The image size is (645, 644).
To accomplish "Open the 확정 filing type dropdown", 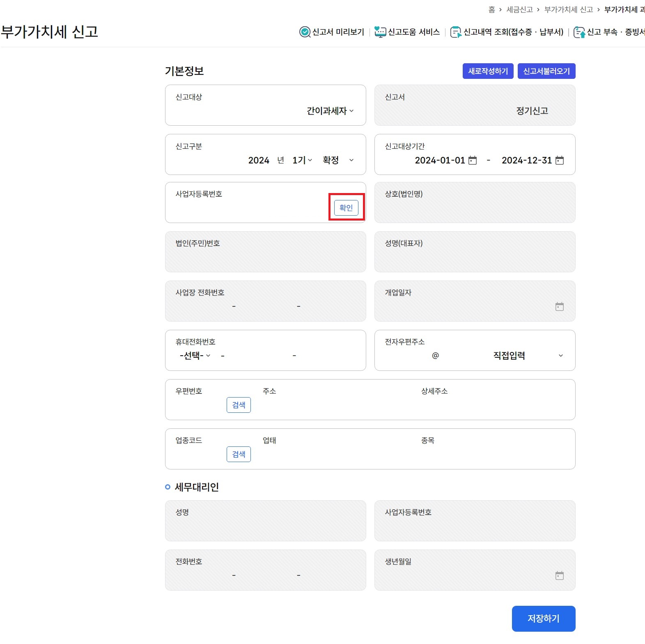I will tap(338, 160).
